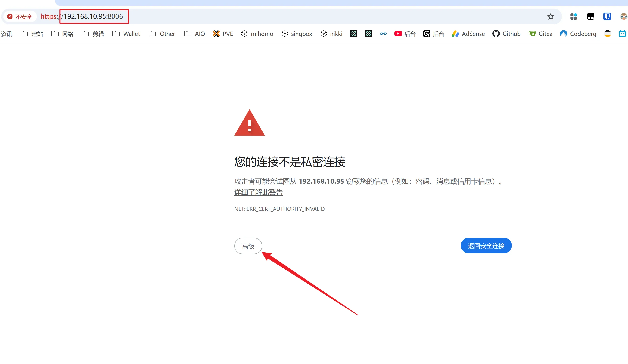
Task: Open the PVE bookmark
Action: tap(223, 34)
